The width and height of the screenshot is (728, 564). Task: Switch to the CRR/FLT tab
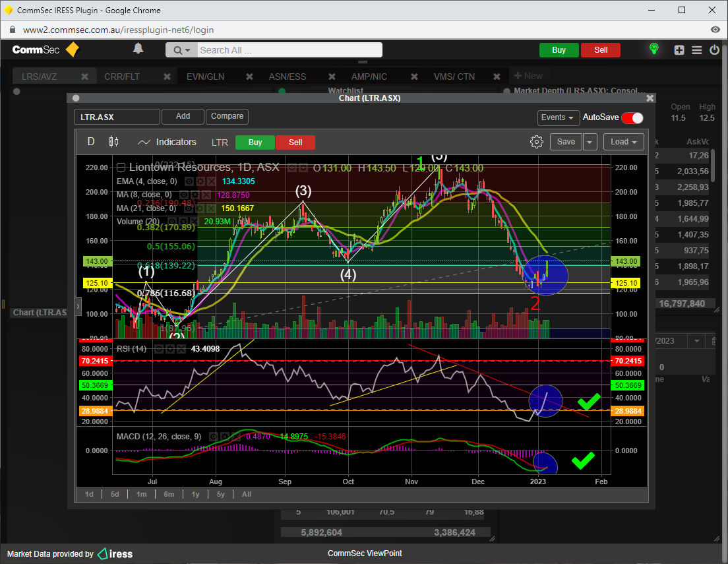coord(121,77)
